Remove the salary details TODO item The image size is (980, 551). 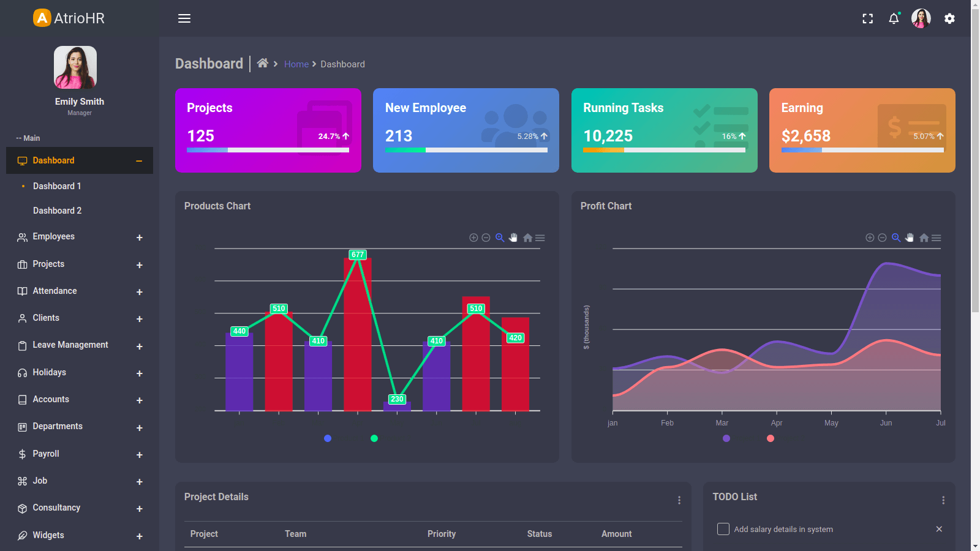pyautogui.click(x=939, y=529)
